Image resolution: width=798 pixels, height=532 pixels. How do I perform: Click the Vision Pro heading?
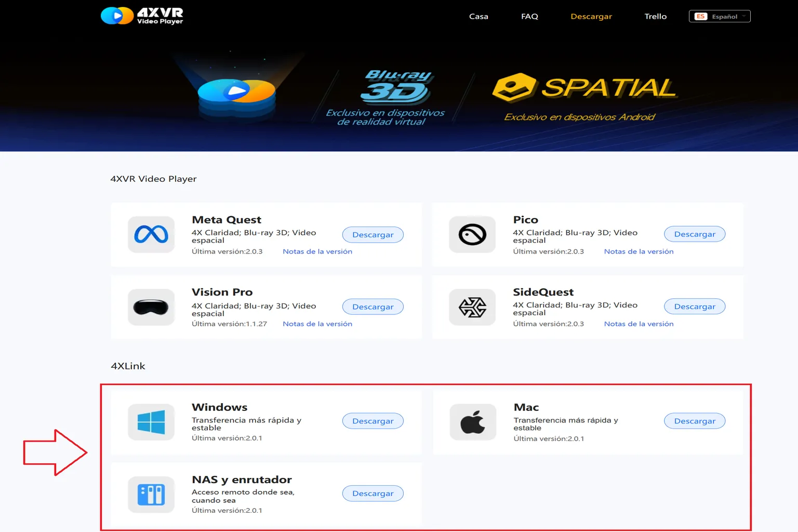(222, 292)
